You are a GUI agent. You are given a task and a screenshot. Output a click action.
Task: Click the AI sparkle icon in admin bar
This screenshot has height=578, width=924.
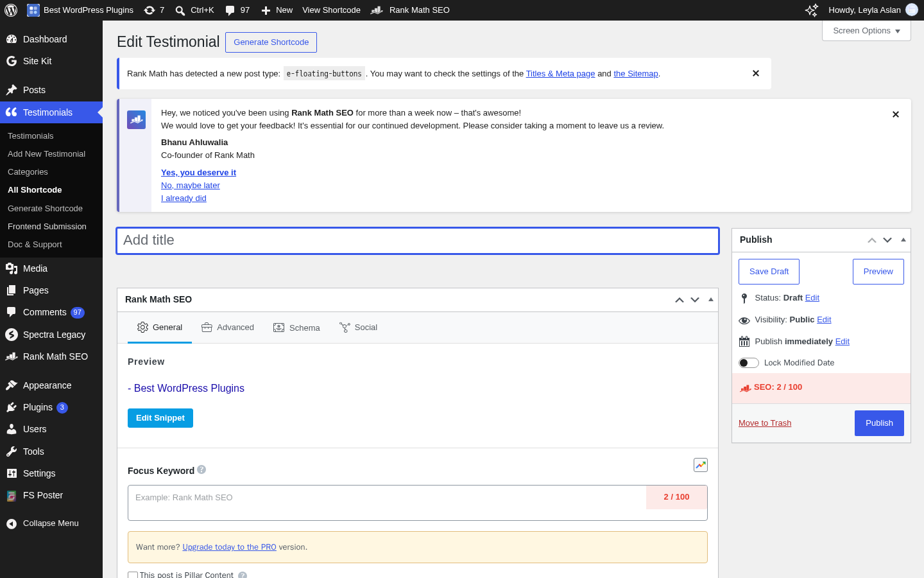click(812, 10)
